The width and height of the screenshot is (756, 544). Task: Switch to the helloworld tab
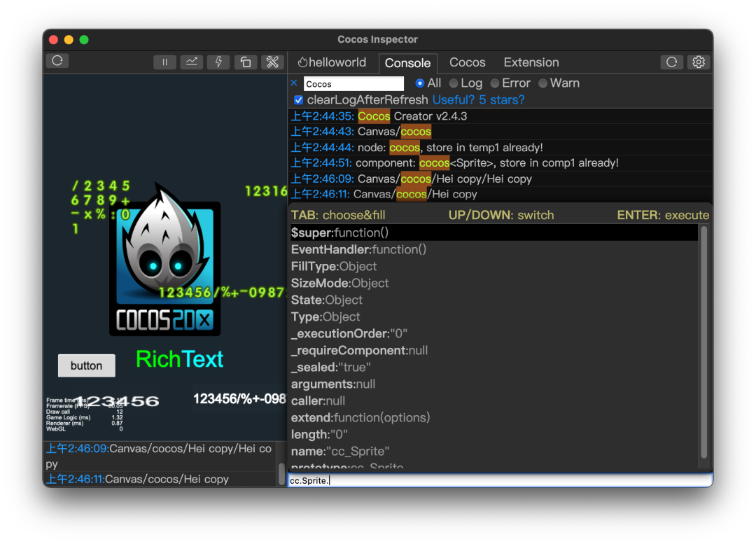pyautogui.click(x=332, y=62)
